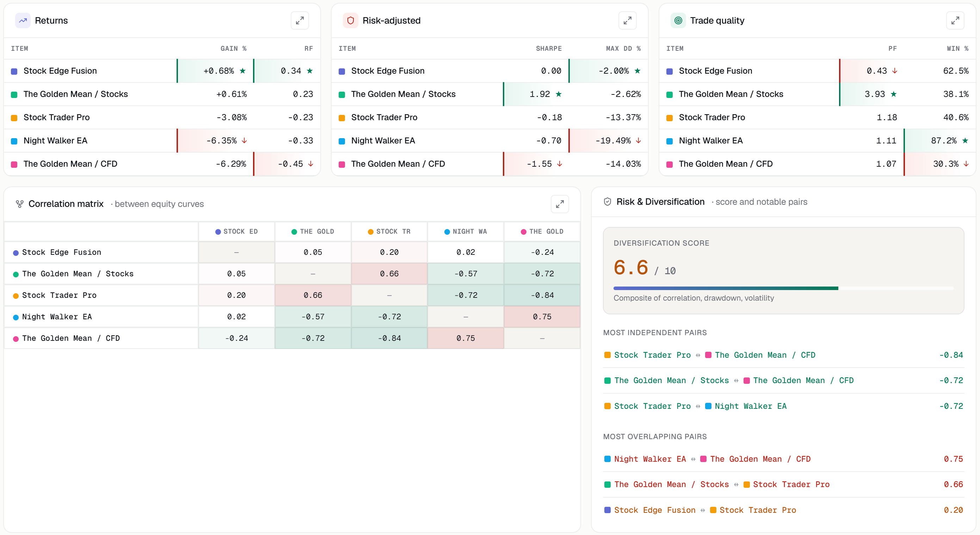The image size is (980, 535).
Task: Click Stock Edge Fusion swatch in Returns
Action: pos(14,71)
